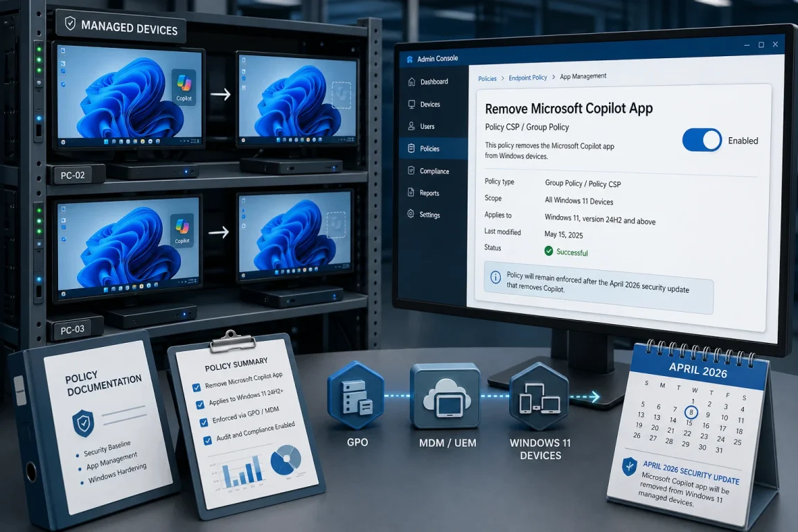This screenshot has height=532, width=798.
Task: Click Security Baseline in Policy Documentation
Action: point(107,448)
